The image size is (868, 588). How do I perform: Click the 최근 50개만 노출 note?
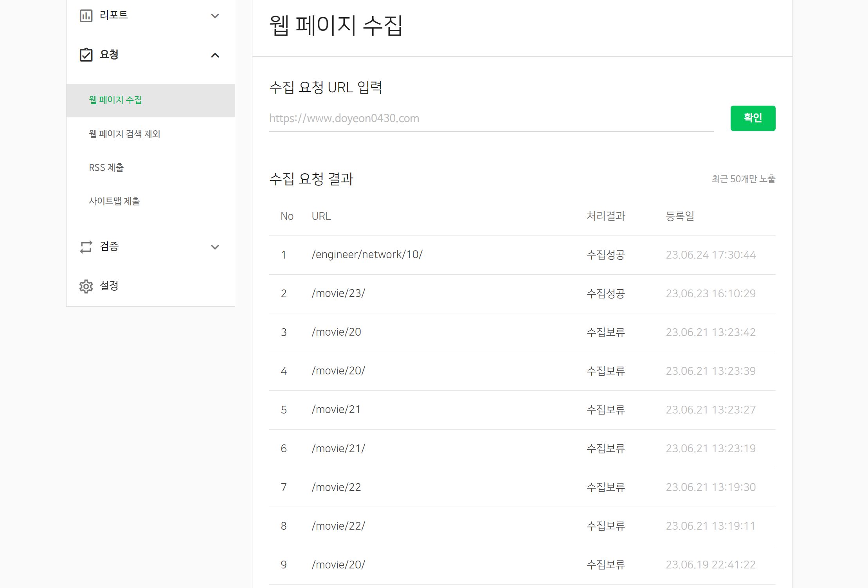point(743,179)
